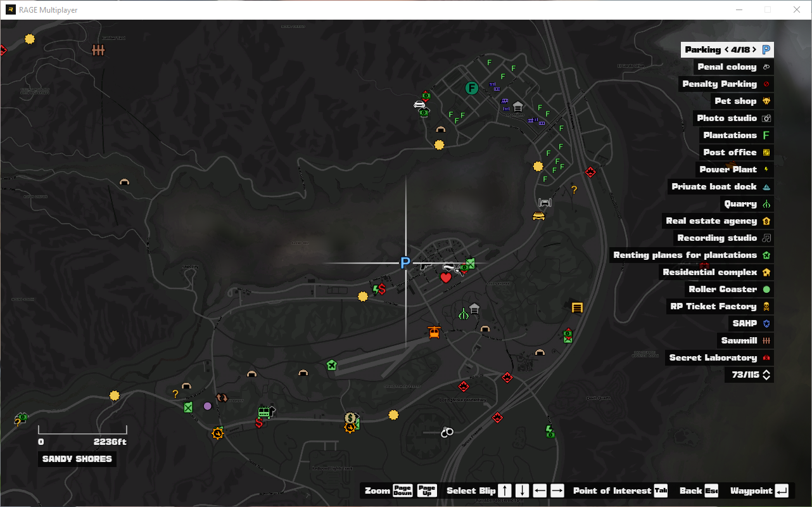Screen dimensions: 812x507
Task: Select Private boat dock legend entry
Action: 720,186
